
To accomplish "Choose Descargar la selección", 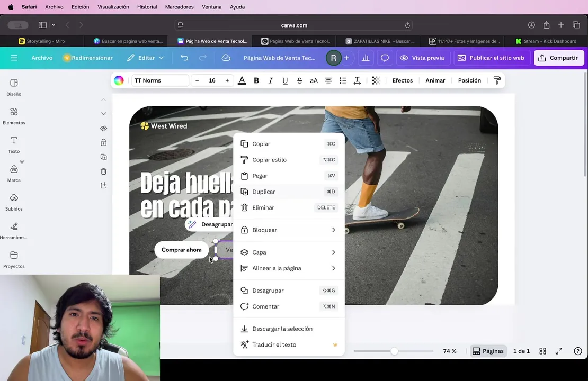I will (x=289, y=329).
